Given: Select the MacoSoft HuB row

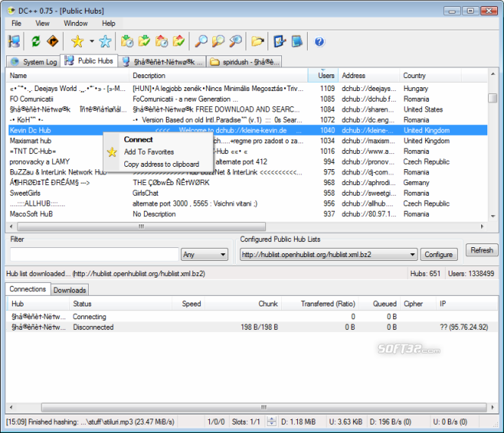Looking at the screenshot, I should (x=247, y=214).
